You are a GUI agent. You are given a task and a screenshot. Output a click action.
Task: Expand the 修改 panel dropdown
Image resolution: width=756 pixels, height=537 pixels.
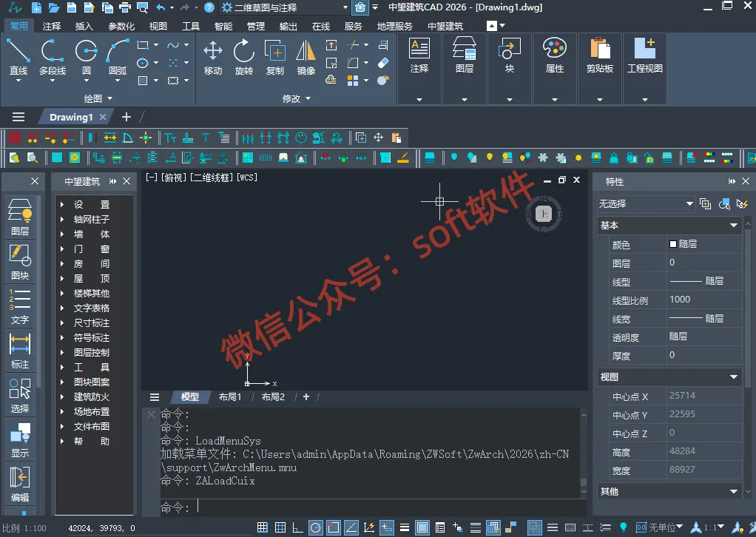(296, 98)
